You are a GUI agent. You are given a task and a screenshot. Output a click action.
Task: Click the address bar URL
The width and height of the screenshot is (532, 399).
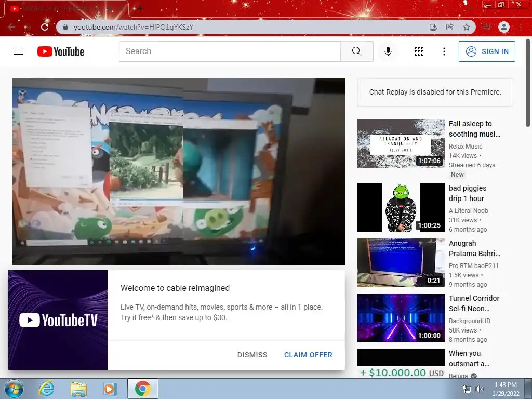[134, 27]
